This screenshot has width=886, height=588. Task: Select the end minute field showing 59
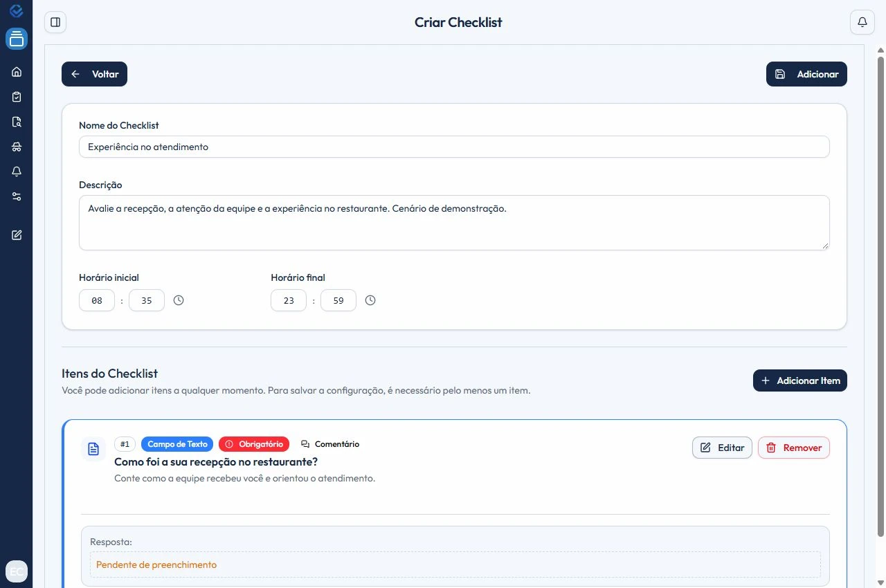338,300
